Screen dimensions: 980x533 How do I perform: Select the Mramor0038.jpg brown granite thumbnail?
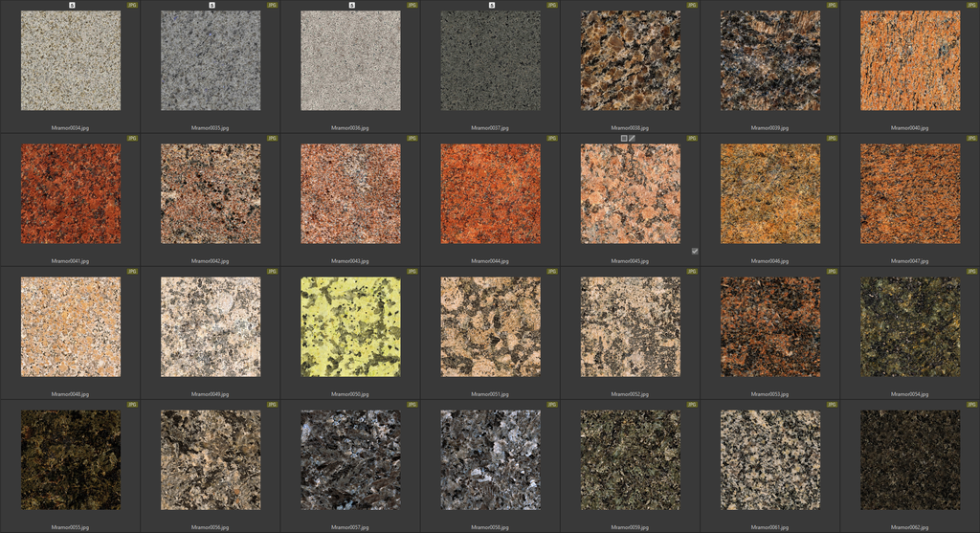(630, 60)
